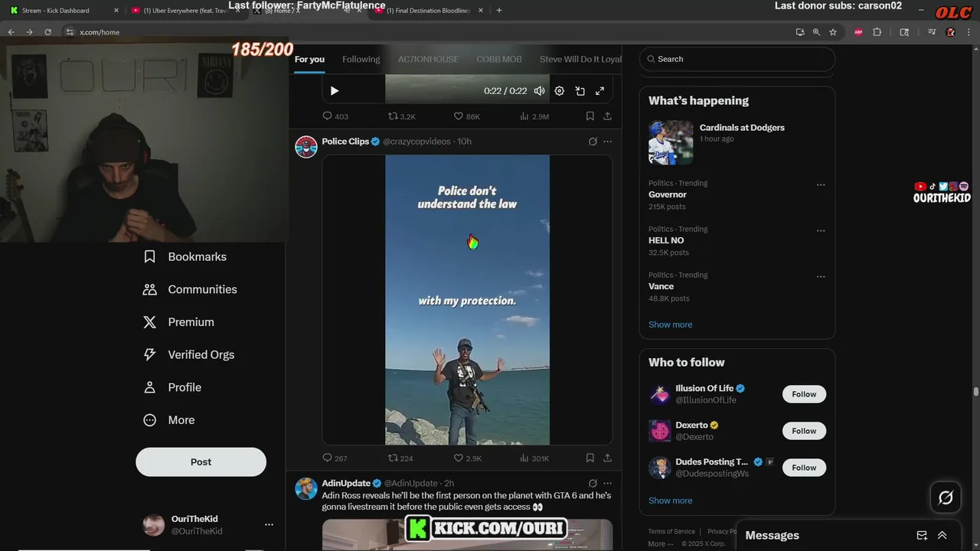The height and width of the screenshot is (551, 980).
Task: Open the COBB MOB tab
Action: point(499,59)
